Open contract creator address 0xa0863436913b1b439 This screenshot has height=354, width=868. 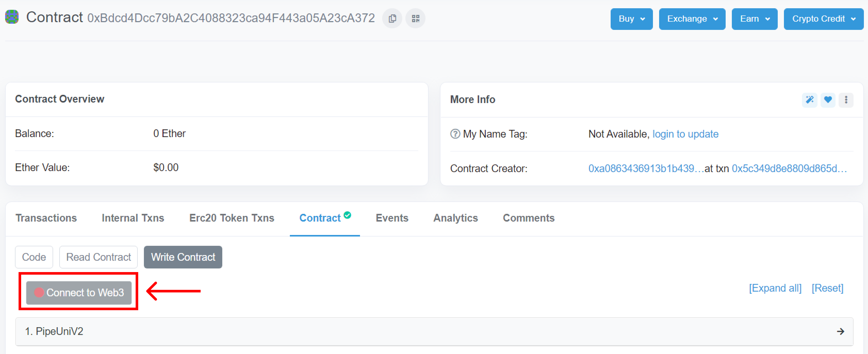point(646,168)
